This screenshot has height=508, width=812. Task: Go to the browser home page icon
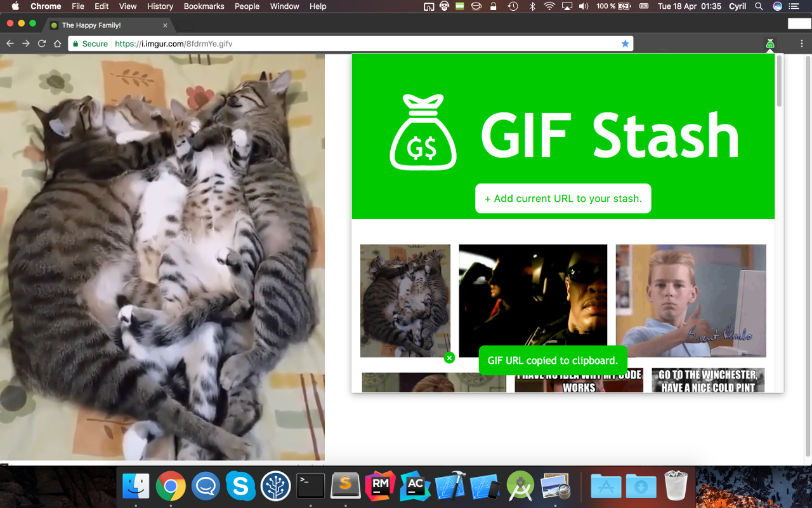(58, 44)
